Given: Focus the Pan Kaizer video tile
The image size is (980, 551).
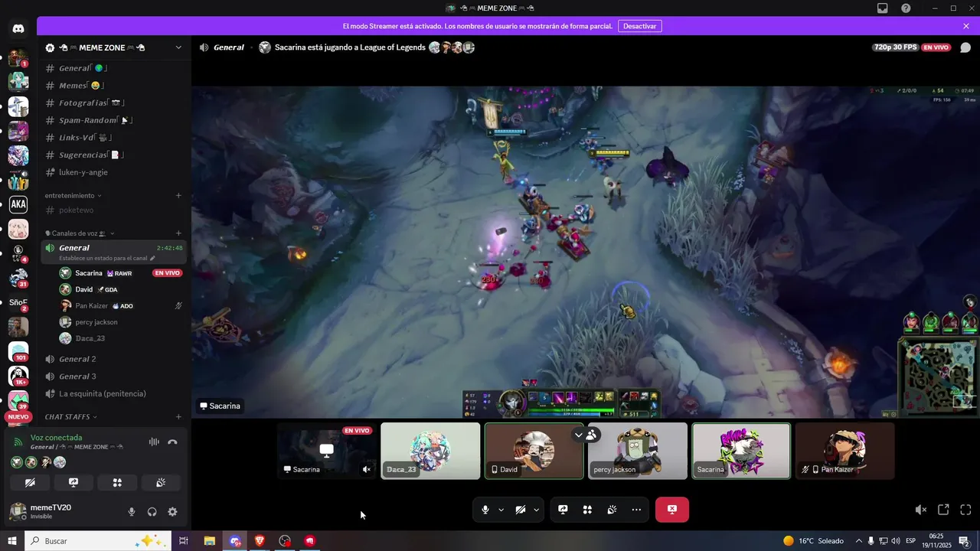Looking at the screenshot, I should coord(844,451).
